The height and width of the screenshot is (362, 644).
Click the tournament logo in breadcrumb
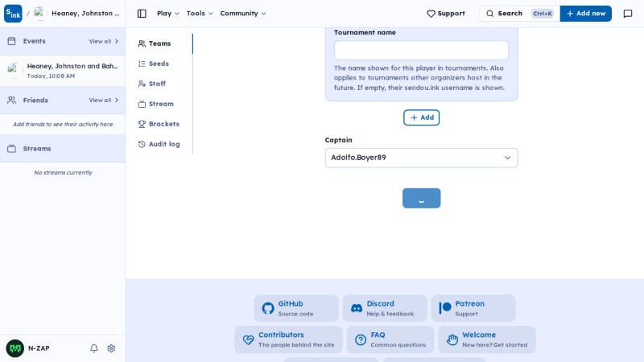tap(39, 14)
